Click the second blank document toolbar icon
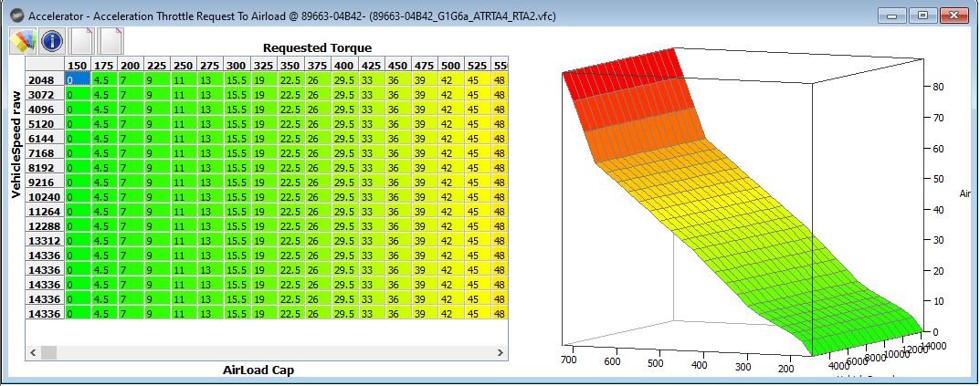The width and height of the screenshot is (980, 386). (x=111, y=41)
